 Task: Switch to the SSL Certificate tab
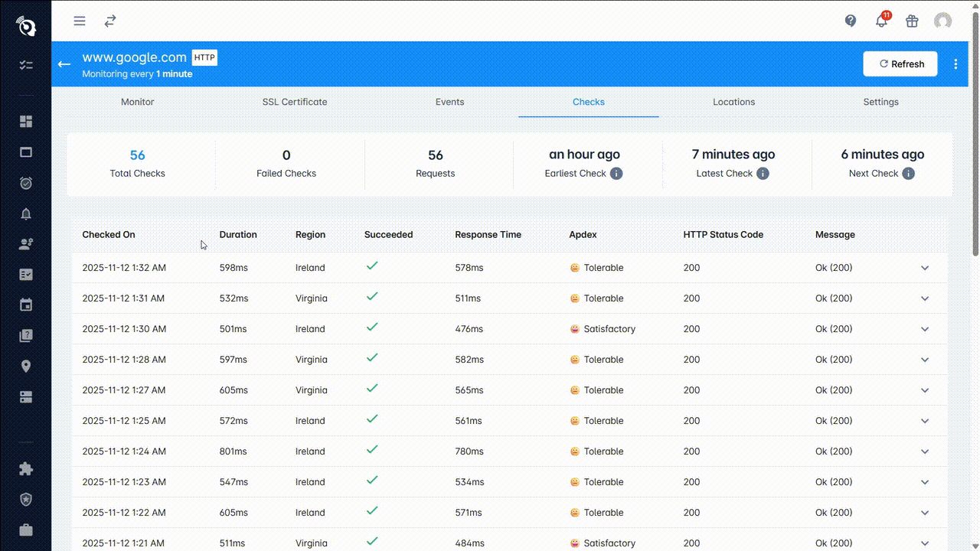pos(295,102)
